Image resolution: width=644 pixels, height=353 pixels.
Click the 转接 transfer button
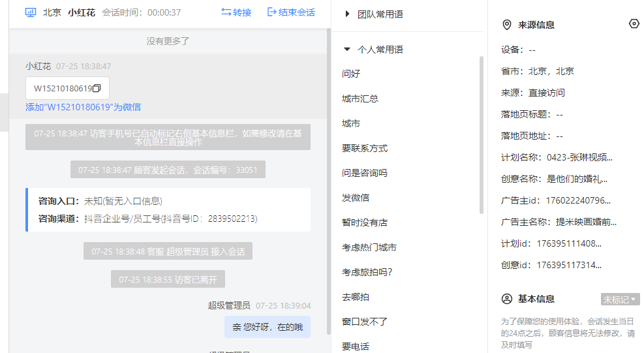click(x=236, y=12)
